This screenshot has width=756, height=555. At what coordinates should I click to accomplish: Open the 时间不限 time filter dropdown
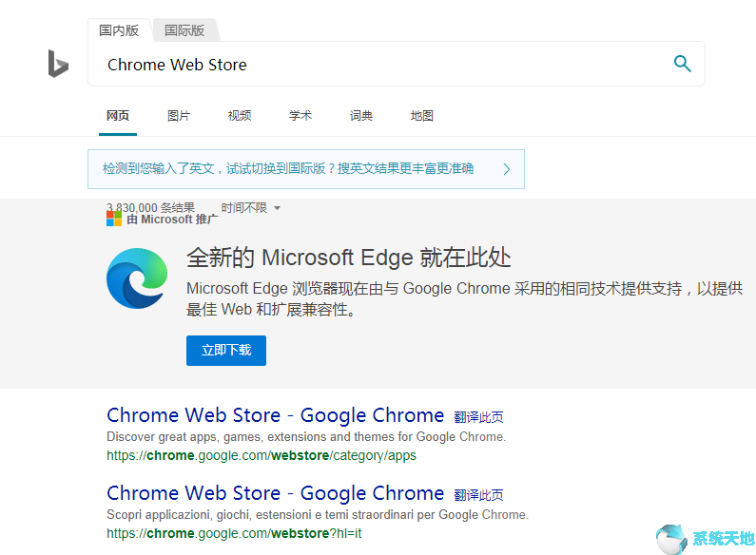[x=251, y=207]
